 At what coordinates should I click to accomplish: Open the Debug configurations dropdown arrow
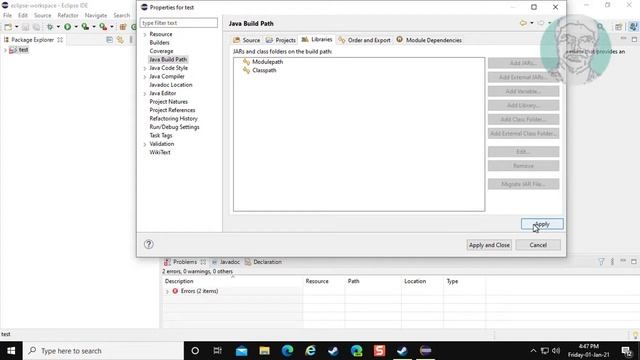[x=58, y=27]
